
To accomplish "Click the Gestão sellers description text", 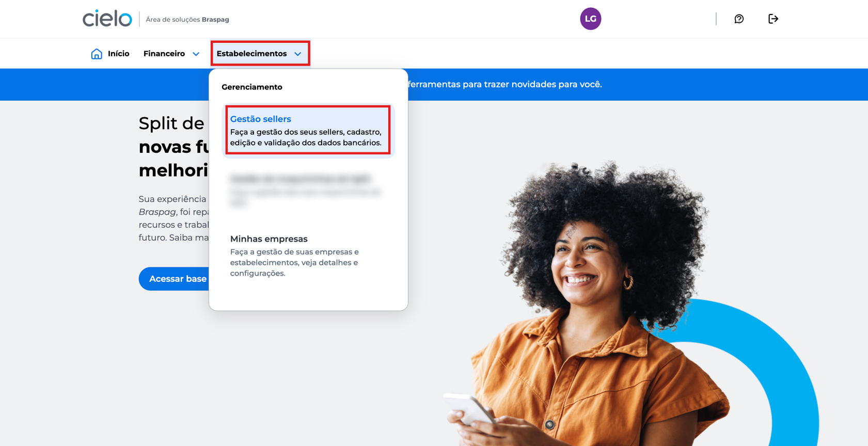I will pyautogui.click(x=306, y=137).
